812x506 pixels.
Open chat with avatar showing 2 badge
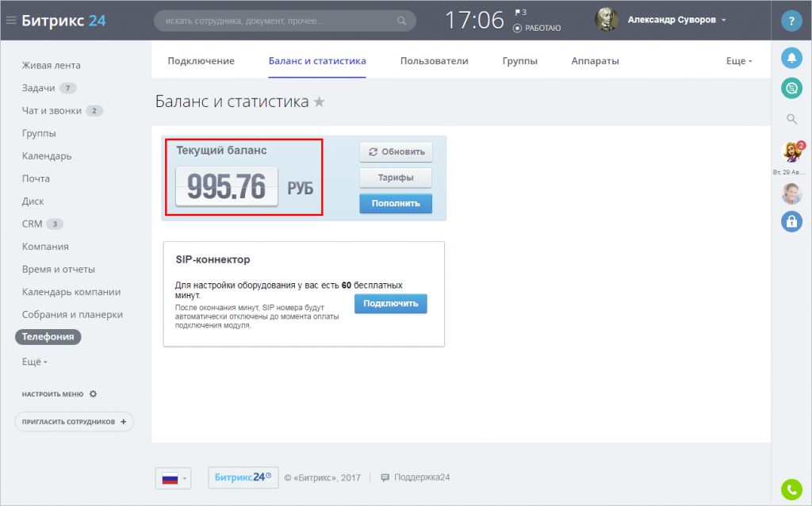[792, 151]
